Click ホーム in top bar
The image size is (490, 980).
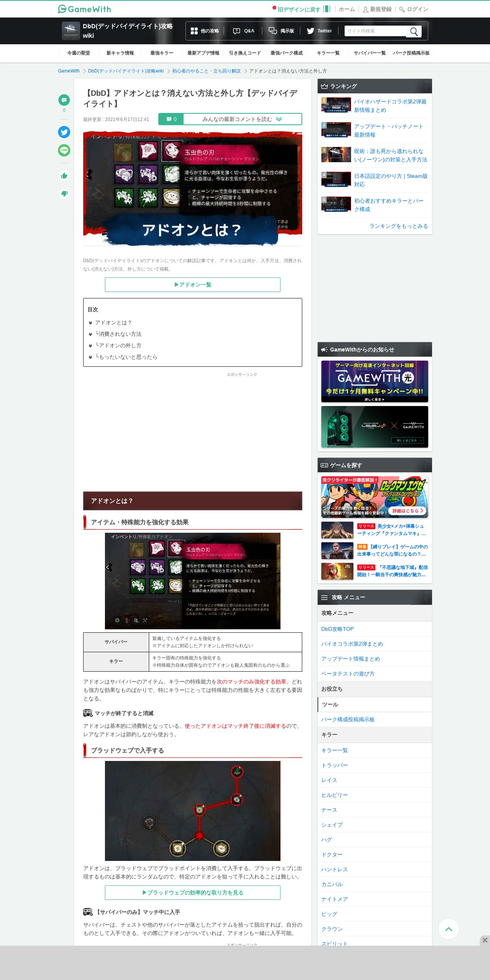347,9
